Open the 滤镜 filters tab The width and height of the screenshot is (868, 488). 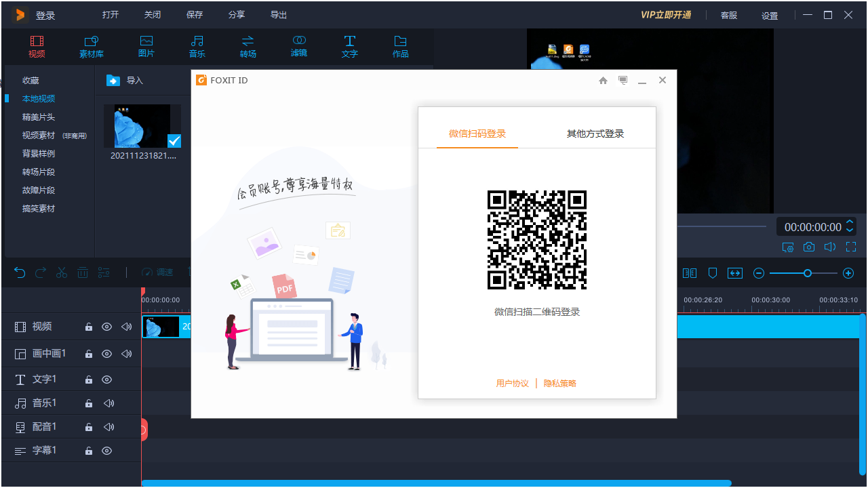(x=298, y=46)
